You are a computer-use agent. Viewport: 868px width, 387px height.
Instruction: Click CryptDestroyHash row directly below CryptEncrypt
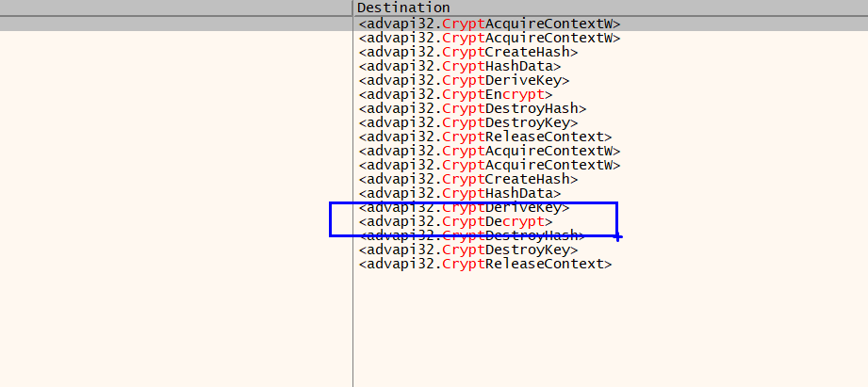pos(471,108)
